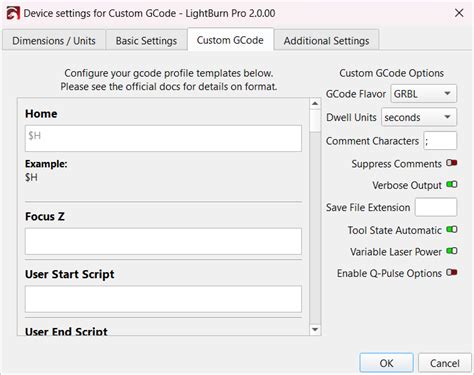Image resolution: width=474 pixels, height=375 pixels.
Task: Open the Basic Settings tab
Action: [x=146, y=41]
